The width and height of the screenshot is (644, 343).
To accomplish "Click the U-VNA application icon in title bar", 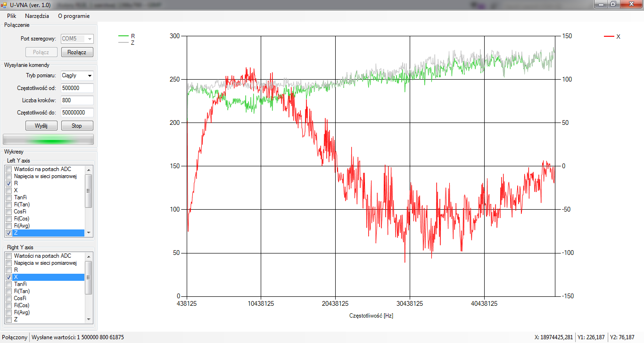I will pyautogui.click(x=4, y=4).
